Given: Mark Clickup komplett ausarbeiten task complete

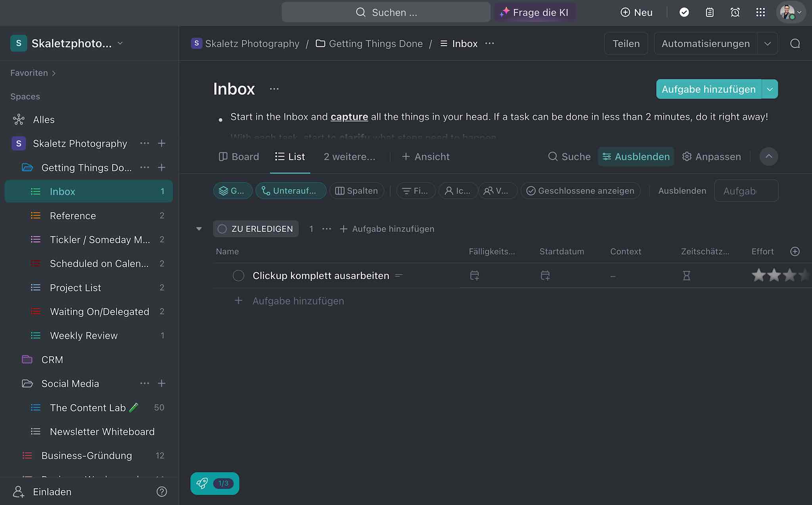Looking at the screenshot, I should (x=238, y=275).
